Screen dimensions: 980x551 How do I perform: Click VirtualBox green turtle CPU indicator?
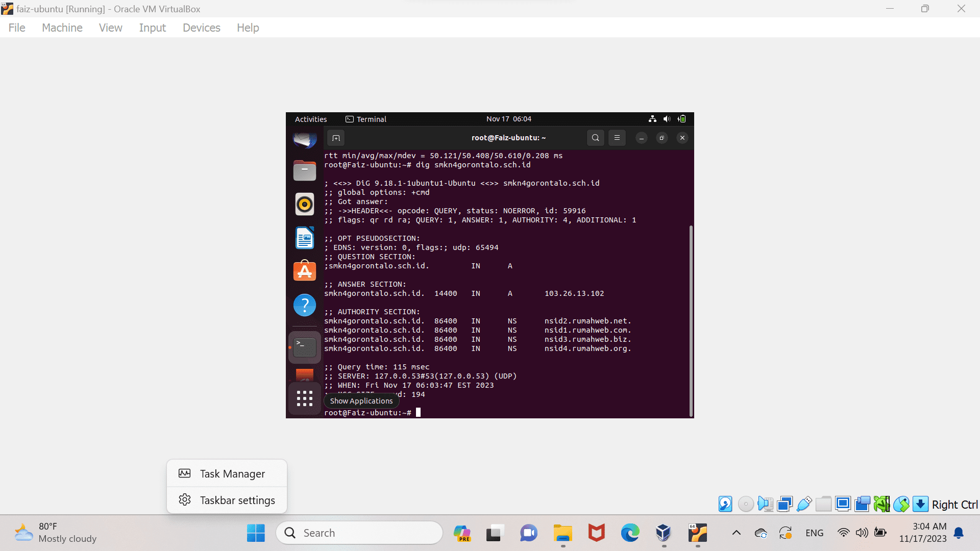click(881, 504)
